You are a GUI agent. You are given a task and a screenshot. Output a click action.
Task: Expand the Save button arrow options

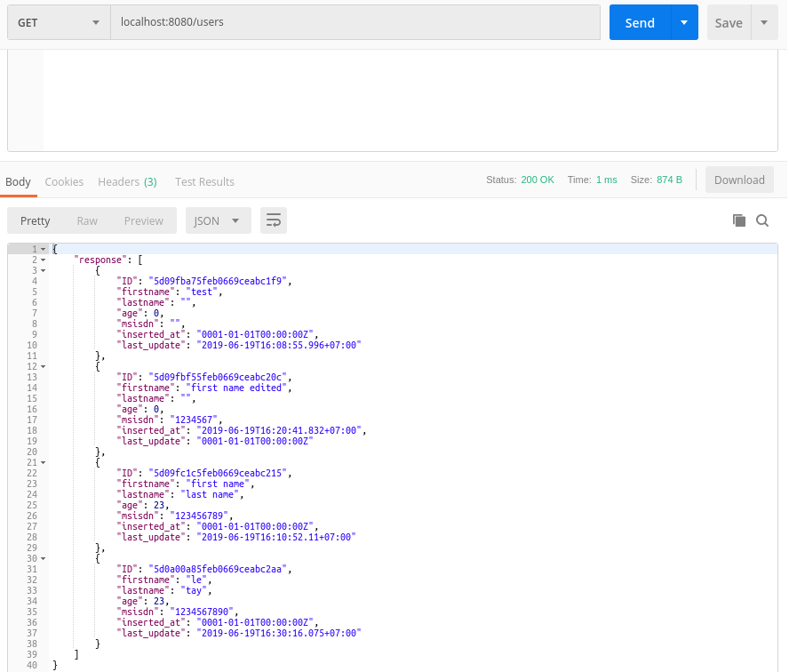coord(764,23)
